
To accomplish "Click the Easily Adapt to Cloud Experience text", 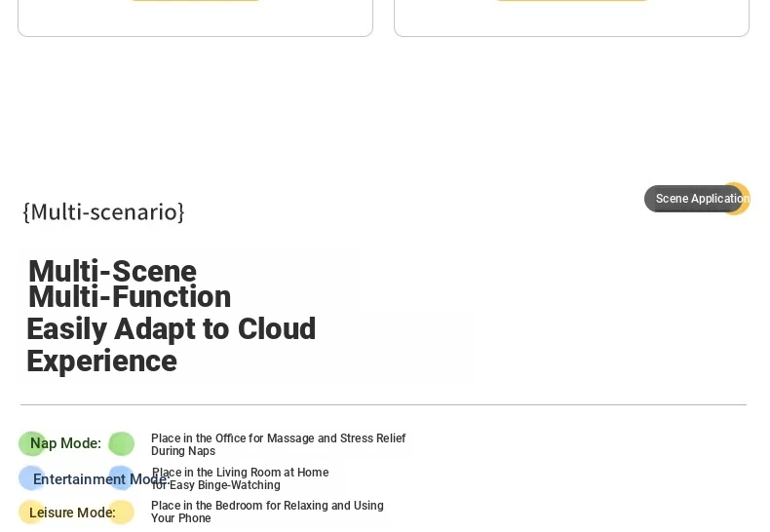I will tap(171, 344).
